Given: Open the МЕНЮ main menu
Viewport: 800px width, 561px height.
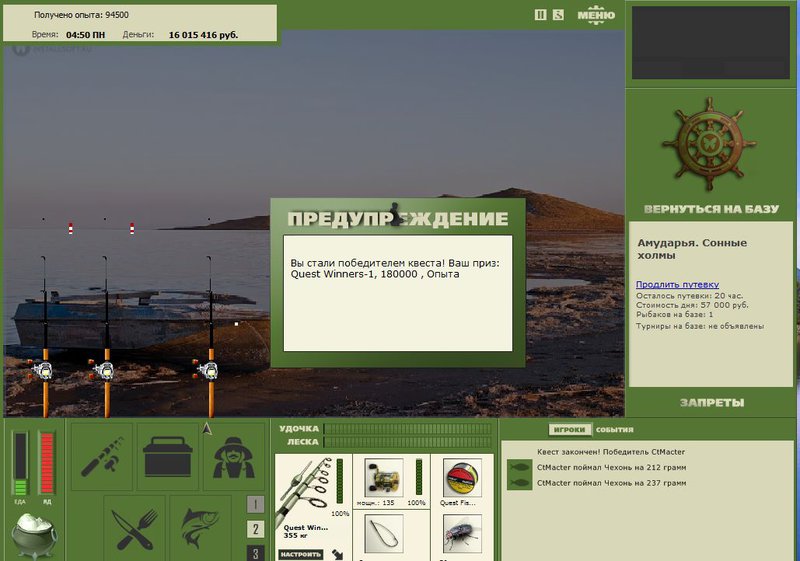Looking at the screenshot, I should (x=596, y=15).
